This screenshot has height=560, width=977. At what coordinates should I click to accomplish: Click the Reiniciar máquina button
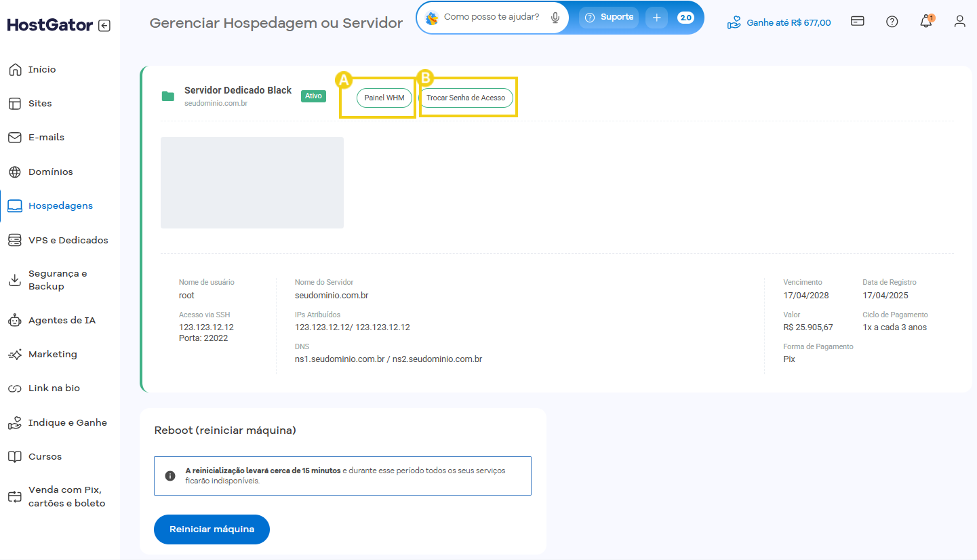click(212, 529)
